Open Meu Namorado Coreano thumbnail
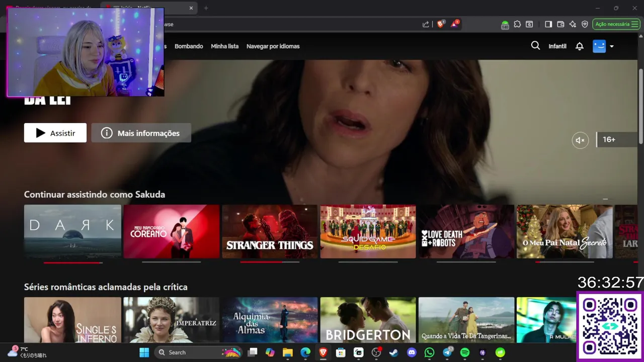 tap(171, 231)
